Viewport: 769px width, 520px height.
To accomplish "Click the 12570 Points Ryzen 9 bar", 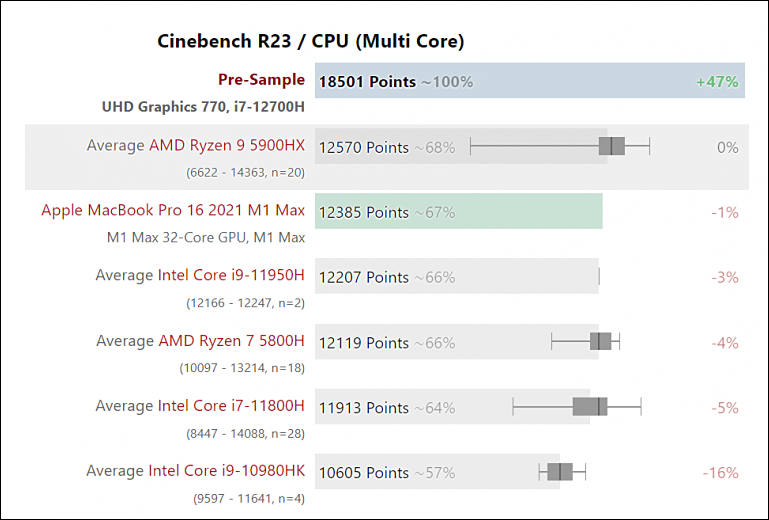I will click(461, 146).
